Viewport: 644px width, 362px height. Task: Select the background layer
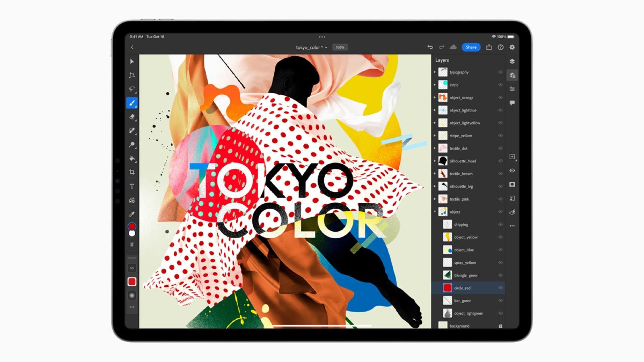(x=468, y=326)
